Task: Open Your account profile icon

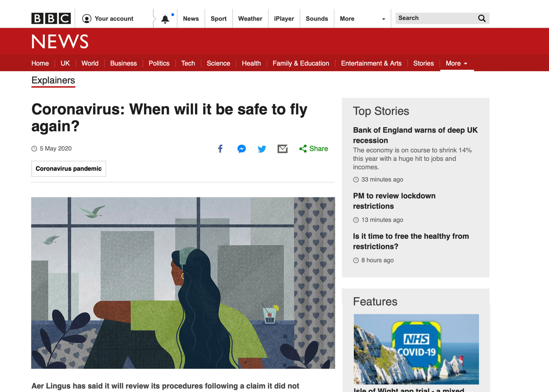Action: coord(87,19)
